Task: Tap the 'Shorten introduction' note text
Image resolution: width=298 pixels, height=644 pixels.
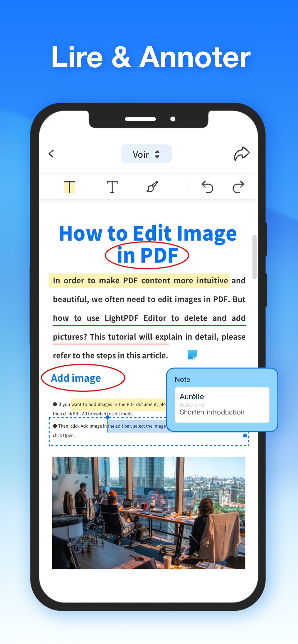Action: [x=212, y=412]
